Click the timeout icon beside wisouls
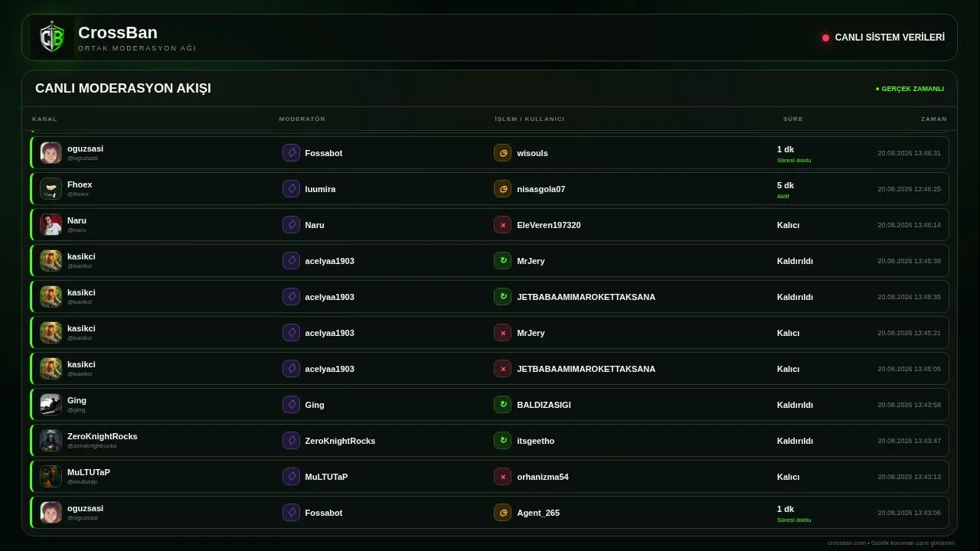This screenshot has width=980, height=551. tap(502, 153)
